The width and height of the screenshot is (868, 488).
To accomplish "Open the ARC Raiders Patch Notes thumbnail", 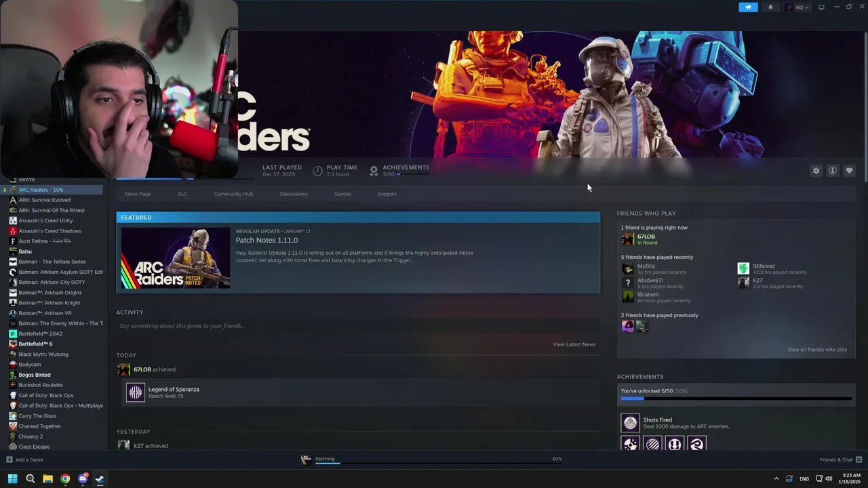I will [176, 258].
